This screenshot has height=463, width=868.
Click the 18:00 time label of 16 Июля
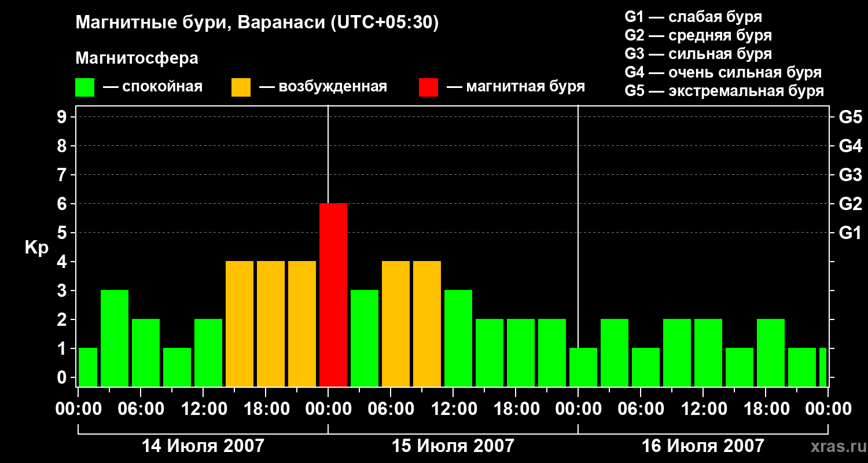766,409
